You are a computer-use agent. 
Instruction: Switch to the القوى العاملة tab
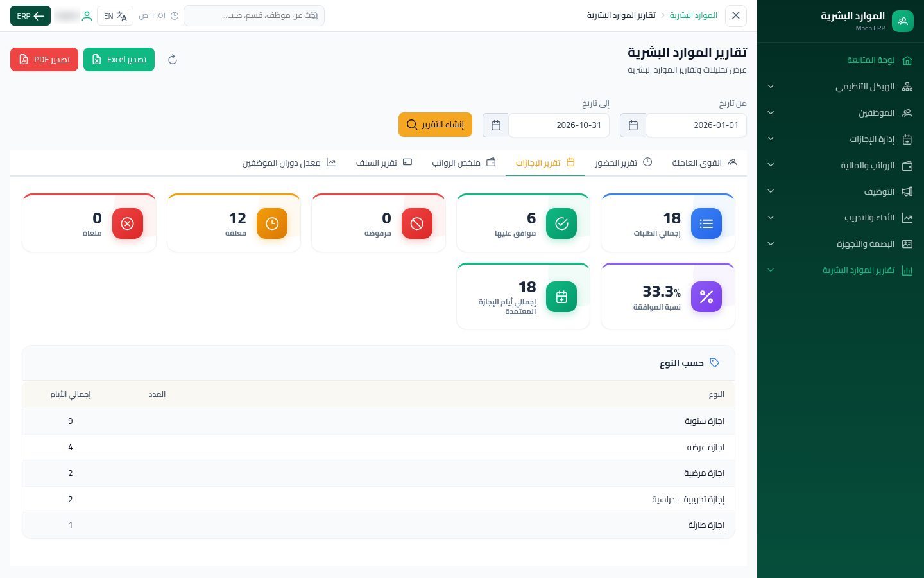tap(704, 163)
